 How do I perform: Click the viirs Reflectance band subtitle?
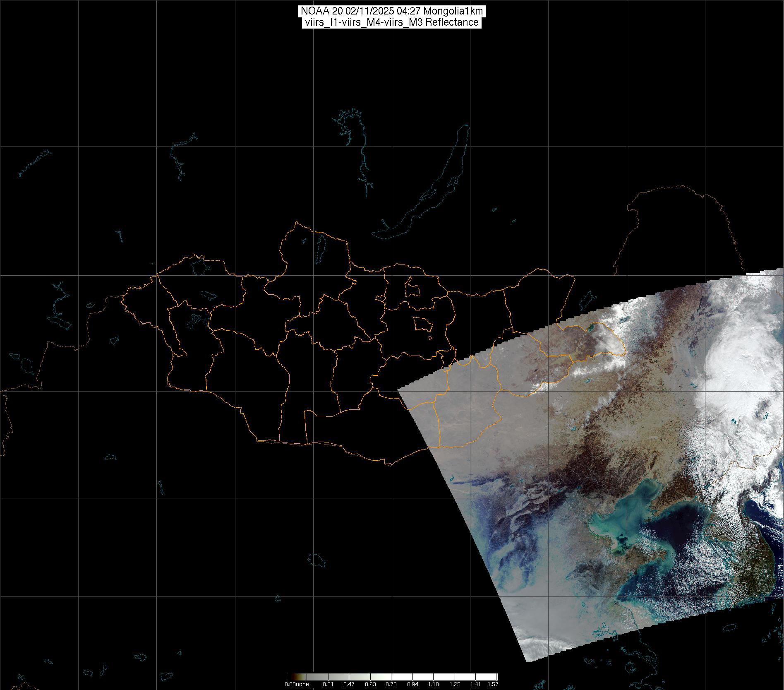pyautogui.click(x=391, y=22)
